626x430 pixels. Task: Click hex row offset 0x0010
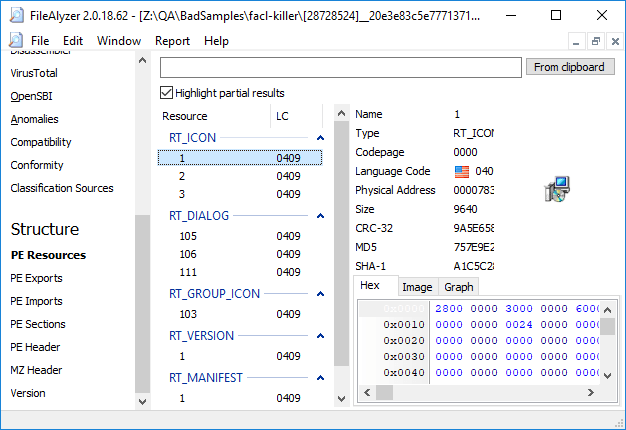(404, 325)
